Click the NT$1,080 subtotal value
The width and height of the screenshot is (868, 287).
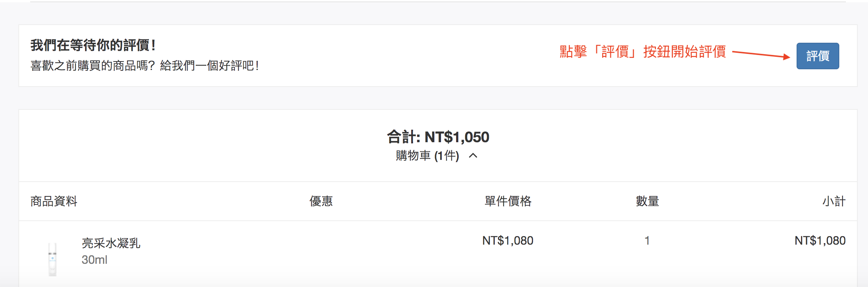click(820, 241)
